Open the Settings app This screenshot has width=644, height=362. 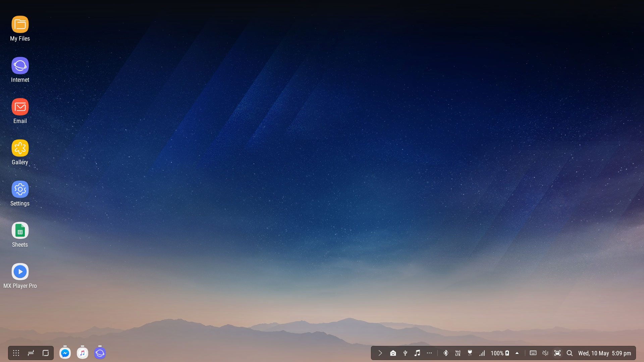[x=20, y=189]
